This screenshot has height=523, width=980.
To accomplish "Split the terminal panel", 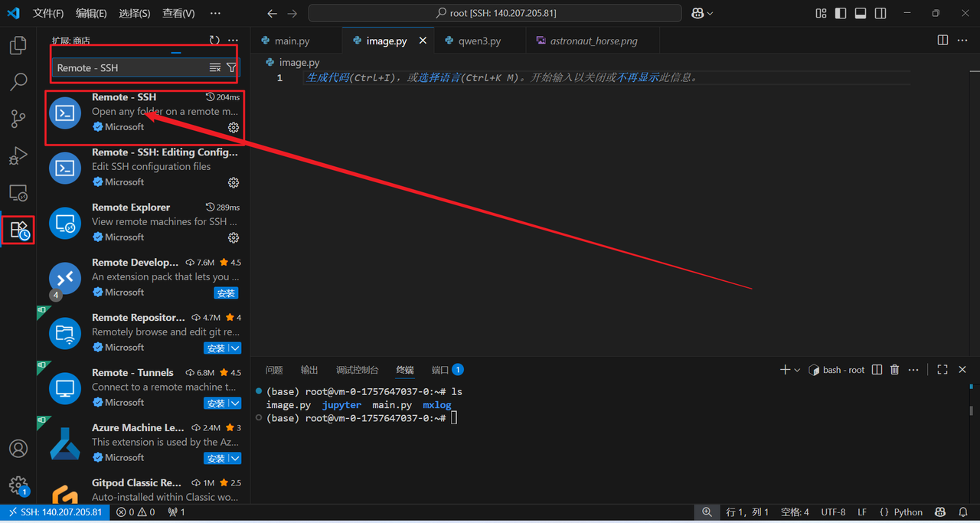I will coord(877,370).
